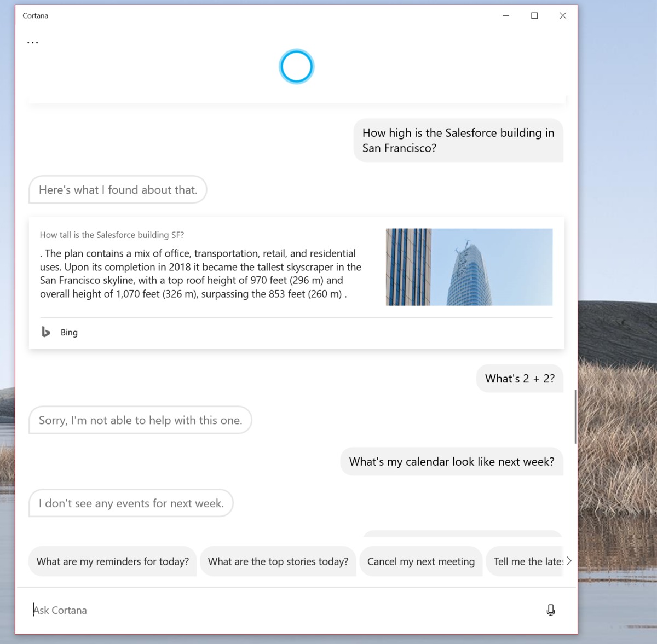
Task: Pick the 'Cancel my next meeting' suggestion
Action: click(421, 561)
